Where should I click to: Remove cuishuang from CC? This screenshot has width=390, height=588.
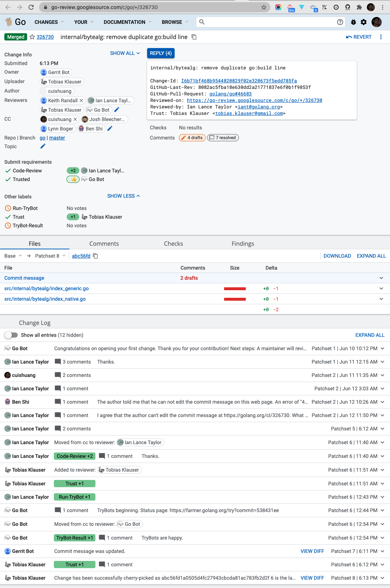point(75,119)
